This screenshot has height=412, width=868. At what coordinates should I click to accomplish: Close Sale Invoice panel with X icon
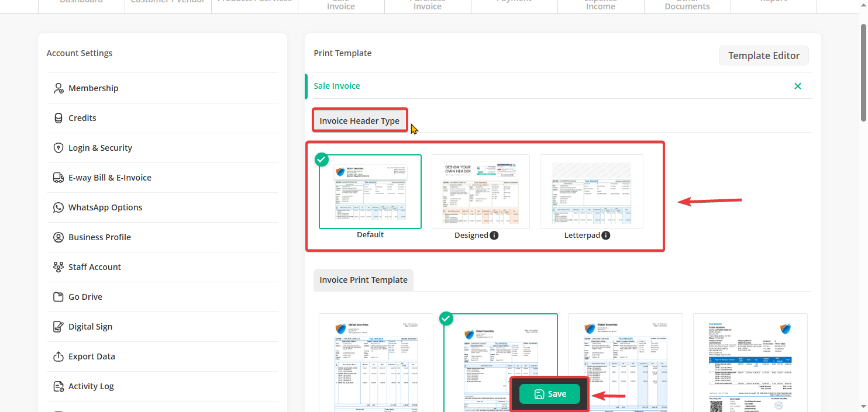click(x=798, y=86)
